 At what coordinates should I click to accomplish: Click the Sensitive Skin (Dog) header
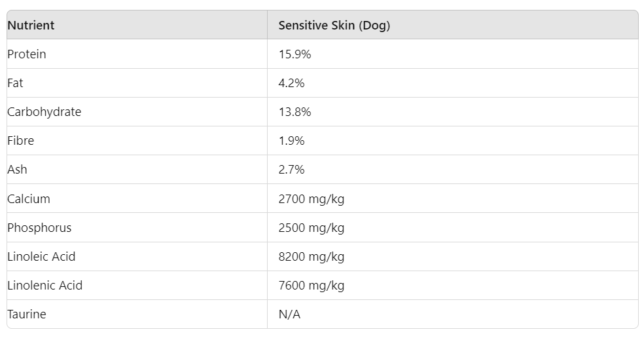(334, 26)
